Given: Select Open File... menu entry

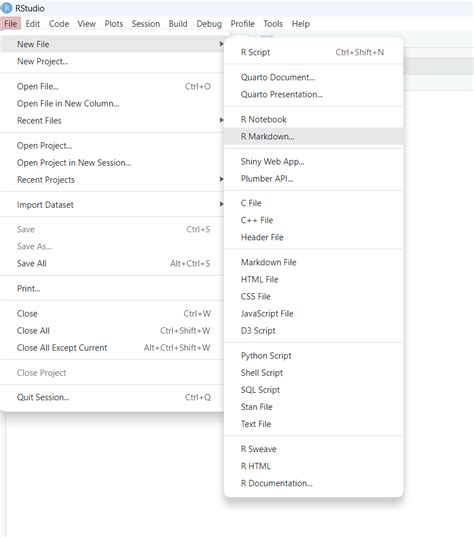Looking at the screenshot, I should [113, 86].
